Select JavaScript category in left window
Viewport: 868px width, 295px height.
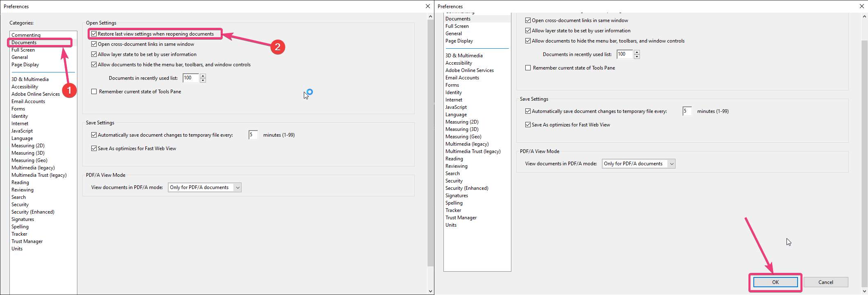coord(22,131)
